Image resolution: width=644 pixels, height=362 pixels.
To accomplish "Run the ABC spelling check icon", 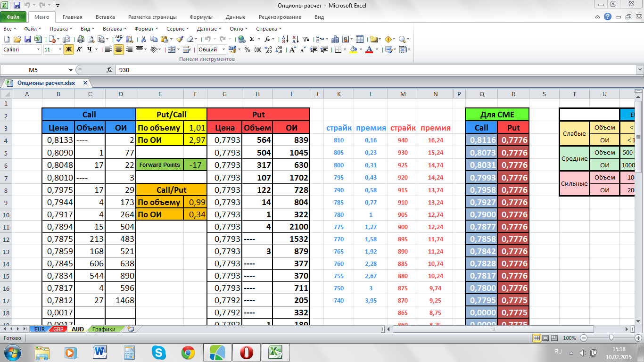I will coord(119,39).
